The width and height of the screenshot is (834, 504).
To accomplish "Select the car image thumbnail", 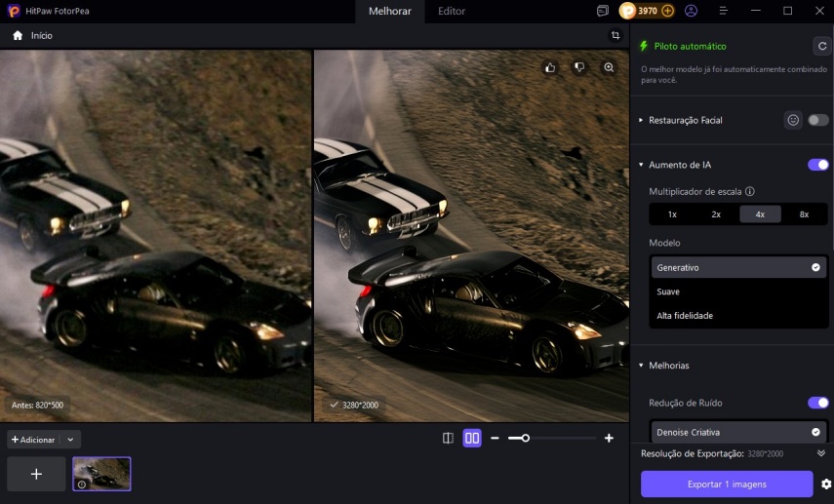I will pyautogui.click(x=101, y=474).
